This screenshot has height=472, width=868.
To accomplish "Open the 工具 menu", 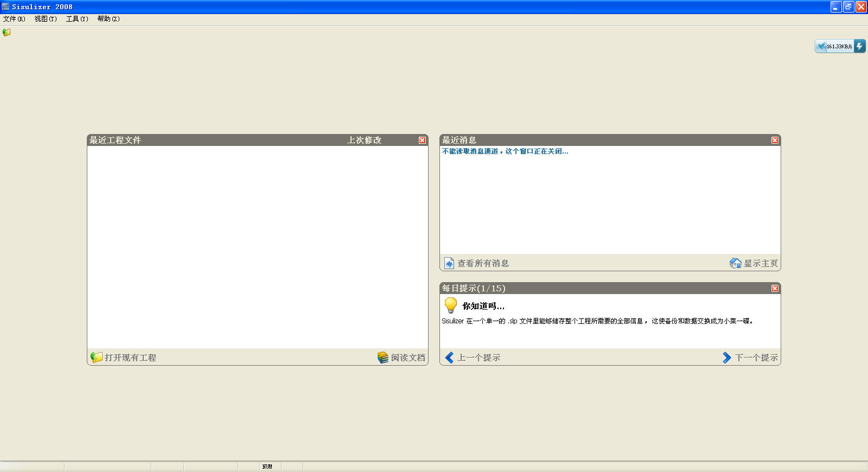I will [77, 19].
